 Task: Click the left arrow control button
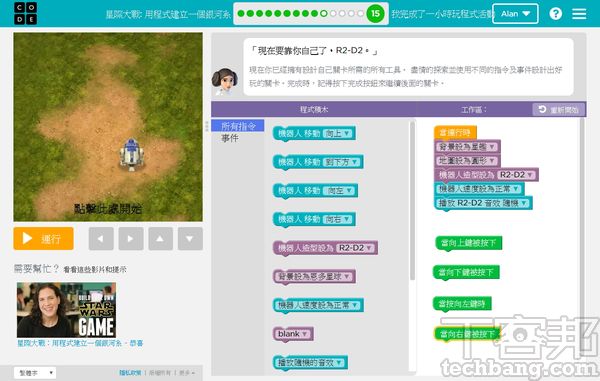click(101, 239)
